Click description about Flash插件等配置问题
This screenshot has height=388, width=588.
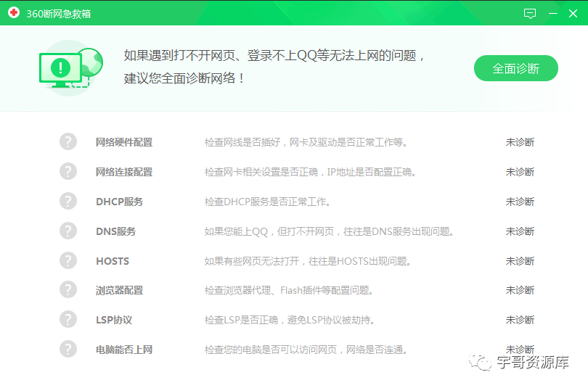coord(289,290)
